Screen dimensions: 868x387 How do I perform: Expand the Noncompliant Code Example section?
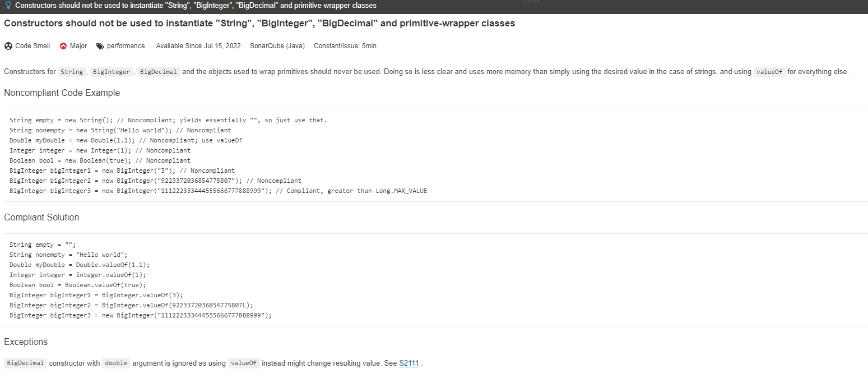tap(62, 93)
